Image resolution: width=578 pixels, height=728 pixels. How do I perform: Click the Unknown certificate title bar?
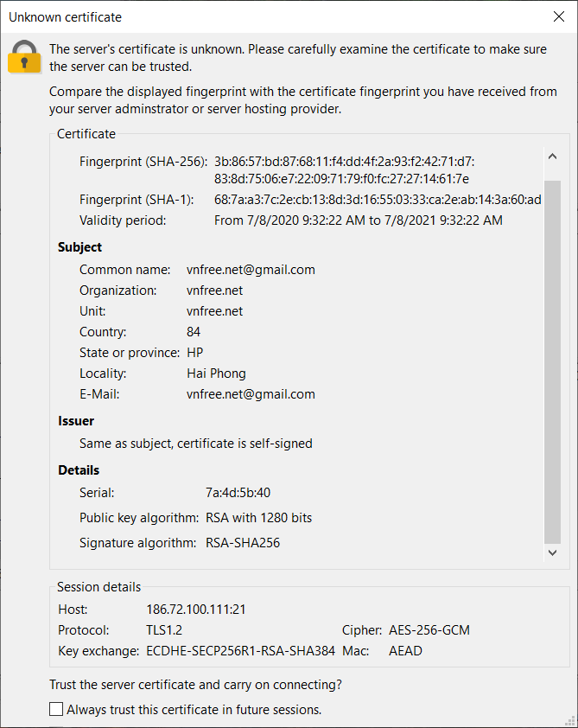coord(259,16)
